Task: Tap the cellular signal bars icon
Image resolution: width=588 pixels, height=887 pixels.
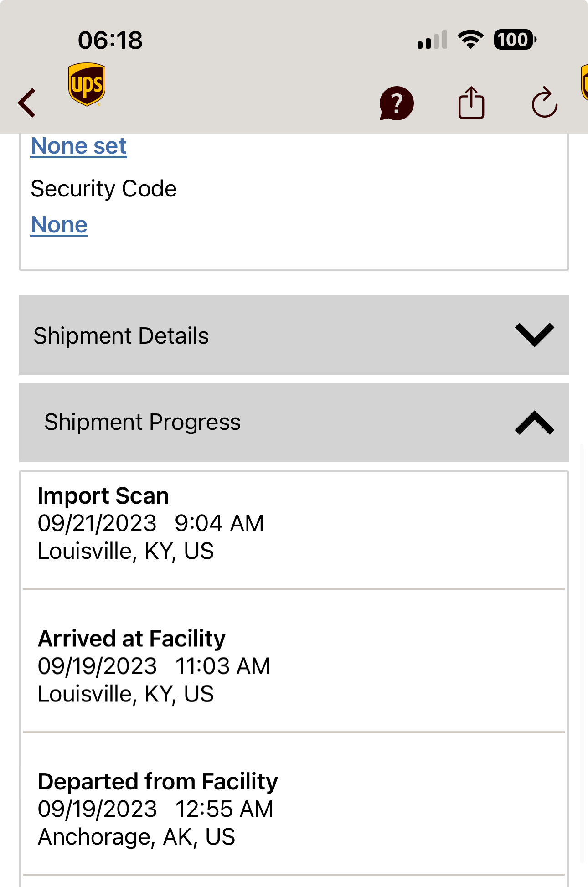Action: 432,40
